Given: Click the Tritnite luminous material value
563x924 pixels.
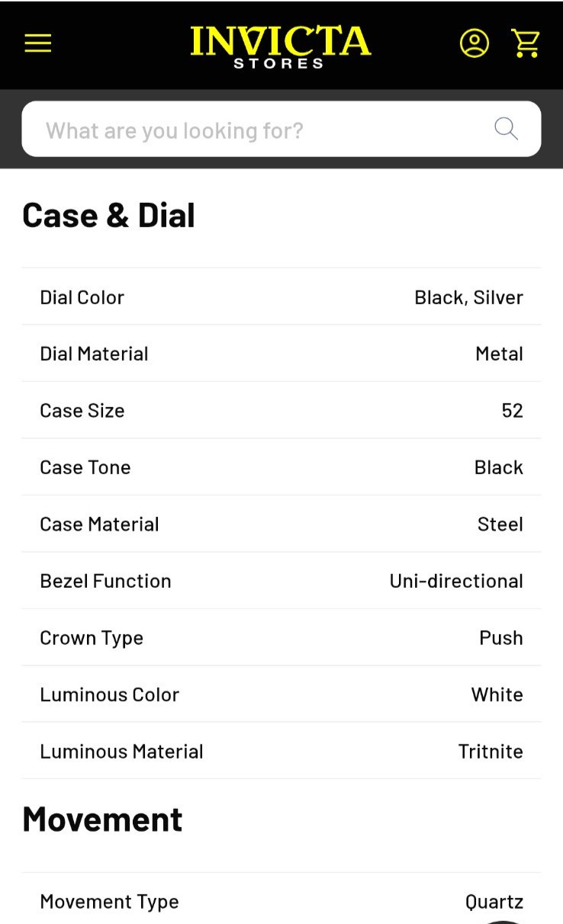Looking at the screenshot, I should click(x=491, y=751).
